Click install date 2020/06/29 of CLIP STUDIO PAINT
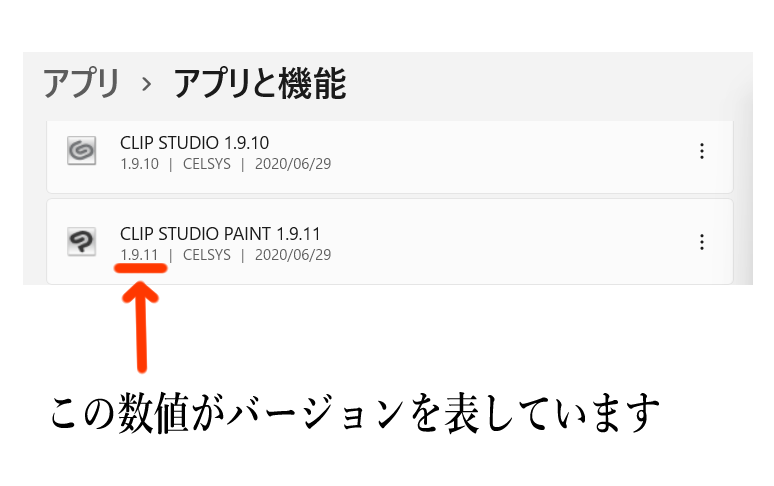 (293, 255)
